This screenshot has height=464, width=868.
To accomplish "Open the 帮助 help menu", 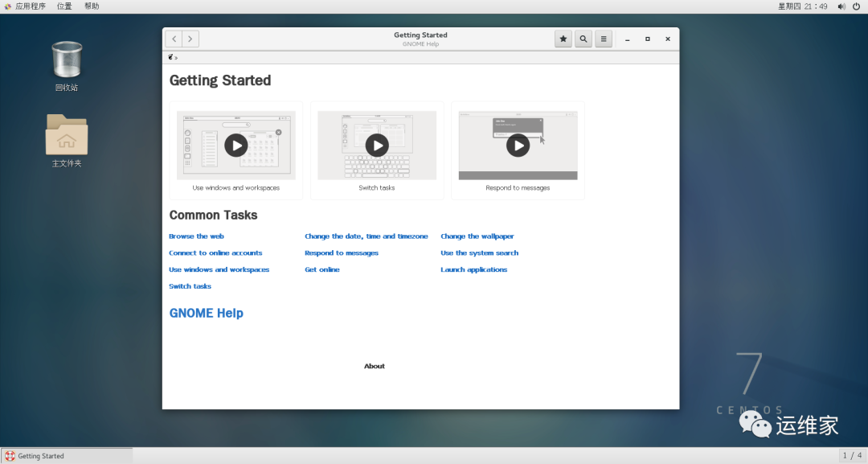I will [x=92, y=6].
